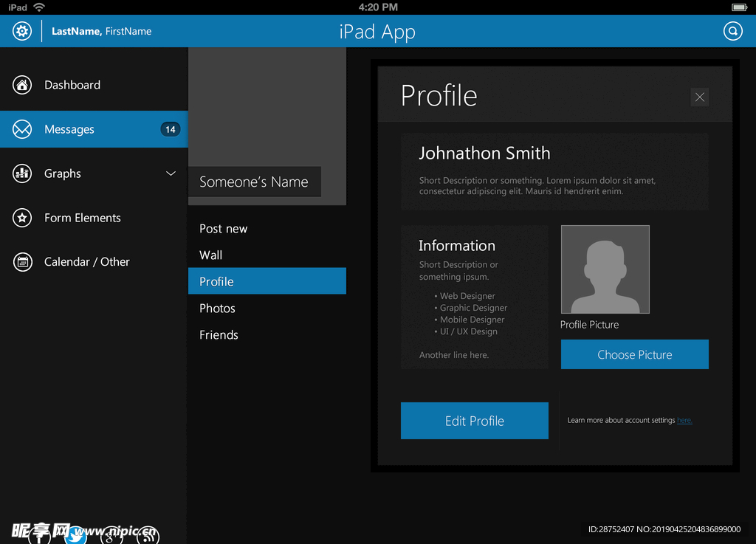Close the Profile panel with X
The image size is (756, 544).
700,97
